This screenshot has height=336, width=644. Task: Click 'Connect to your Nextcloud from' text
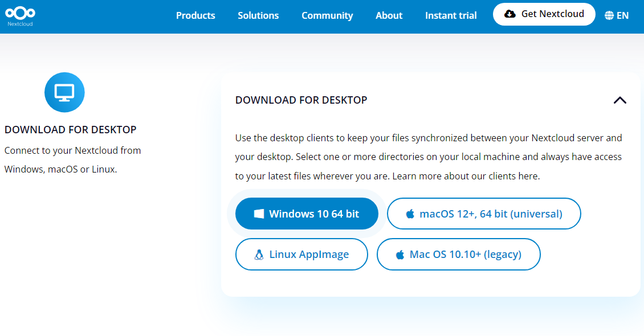[x=73, y=150]
